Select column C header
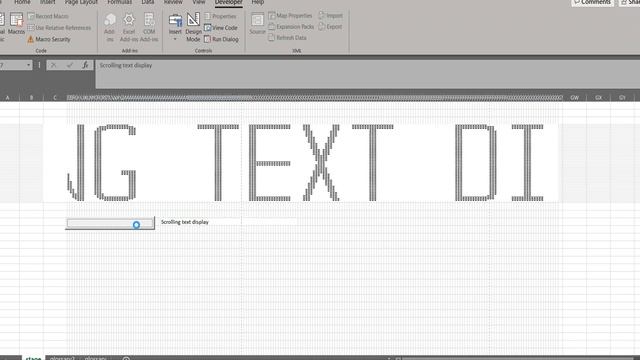The width and height of the screenshot is (640, 360). 55,98
